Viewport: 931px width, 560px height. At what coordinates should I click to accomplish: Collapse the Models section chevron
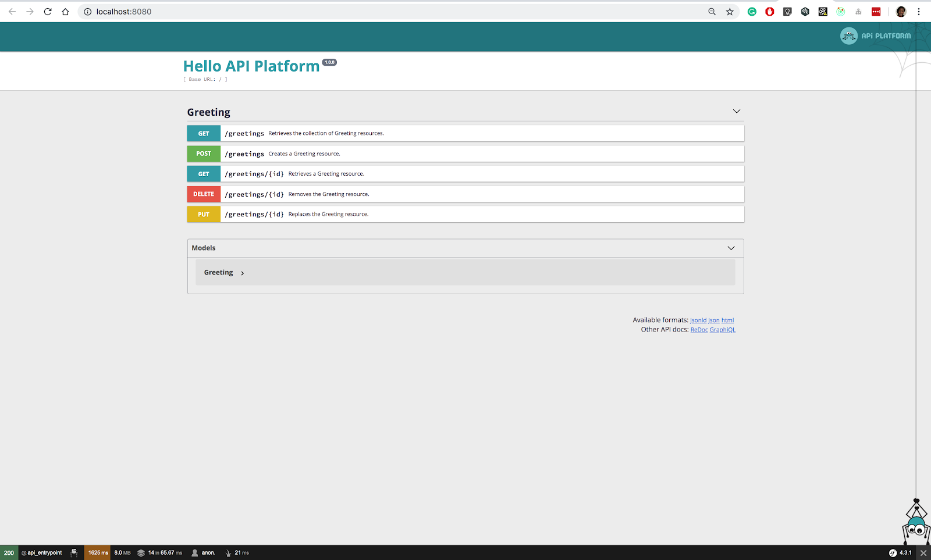coord(731,248)
